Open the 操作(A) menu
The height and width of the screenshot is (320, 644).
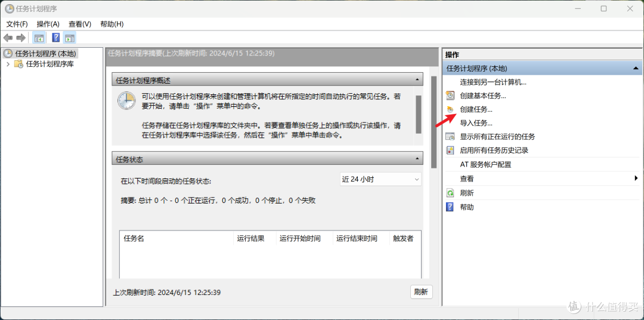pos(48,24)
